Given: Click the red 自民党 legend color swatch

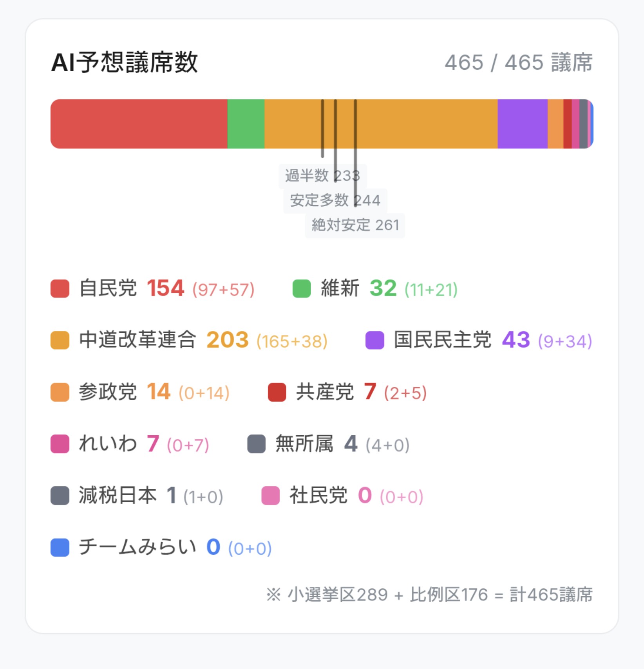Looking at the screenshot, I should coord(60,289).
